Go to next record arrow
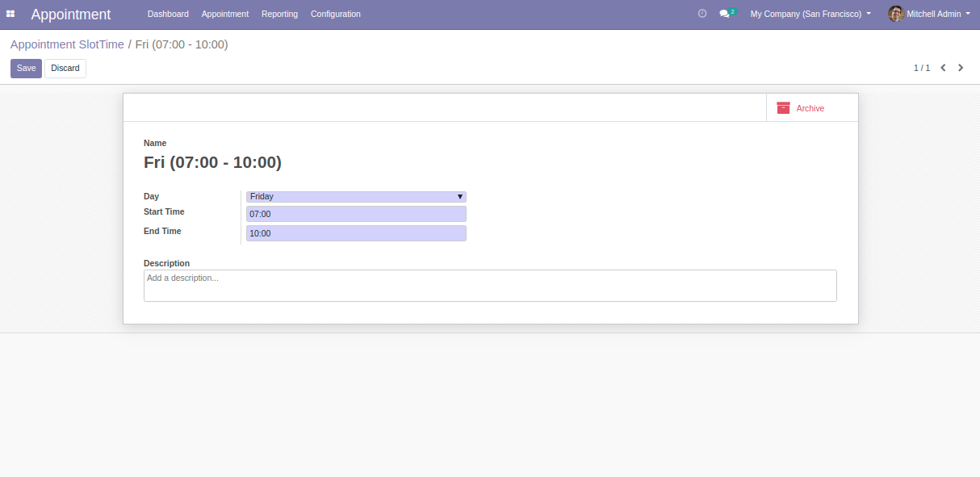Screen dimensions: 980x477 [x=961, y=68]
